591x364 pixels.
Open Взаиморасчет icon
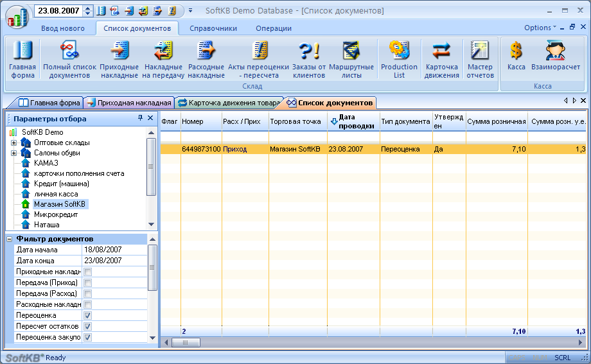click(556, 55)
